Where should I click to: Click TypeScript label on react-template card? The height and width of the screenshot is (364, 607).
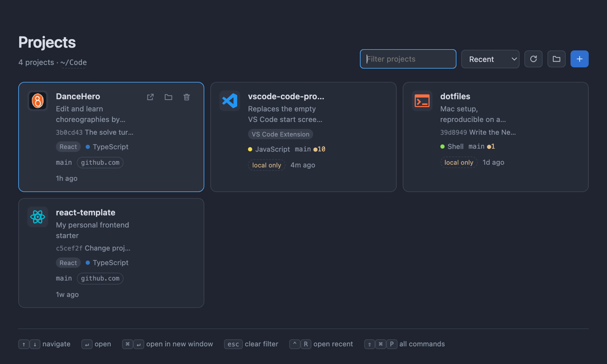111,263
